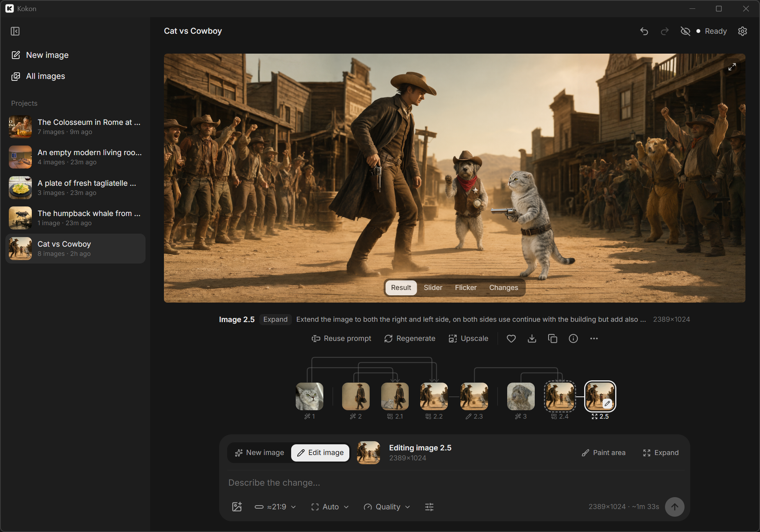Image resolution: width=760 pixels, height=532 pixels.
Task: Add reference image icon
Action: (x=237, y=507)
